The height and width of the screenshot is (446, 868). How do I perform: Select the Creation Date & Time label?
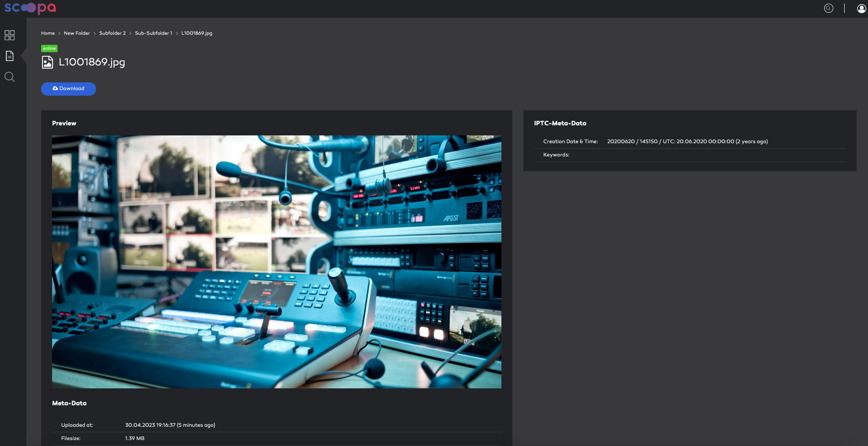click(x=570, y=142)
